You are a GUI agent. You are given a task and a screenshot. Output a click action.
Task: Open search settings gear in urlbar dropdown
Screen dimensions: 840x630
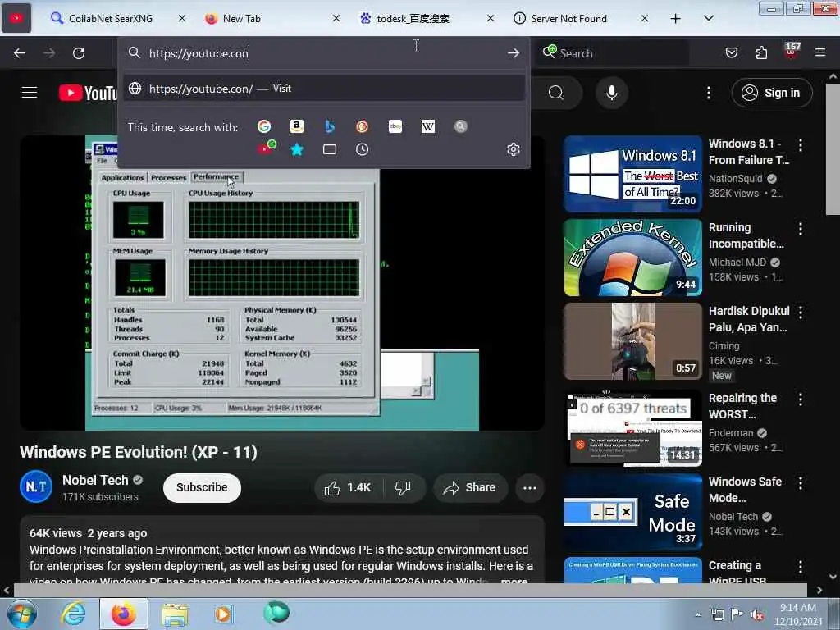pyautogui.click(x=514, y=149)
